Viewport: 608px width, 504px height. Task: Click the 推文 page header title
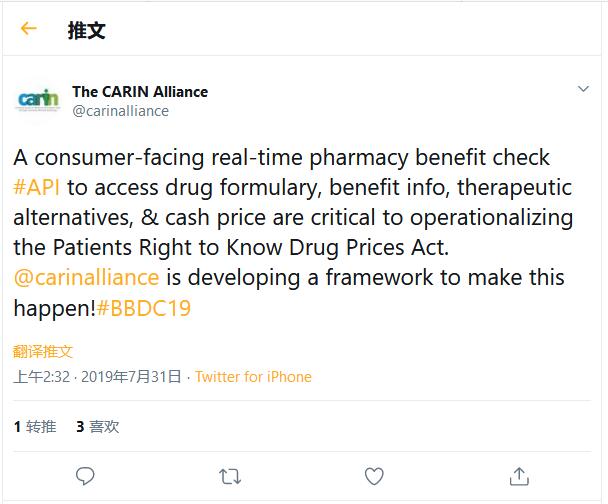point(86,30)
